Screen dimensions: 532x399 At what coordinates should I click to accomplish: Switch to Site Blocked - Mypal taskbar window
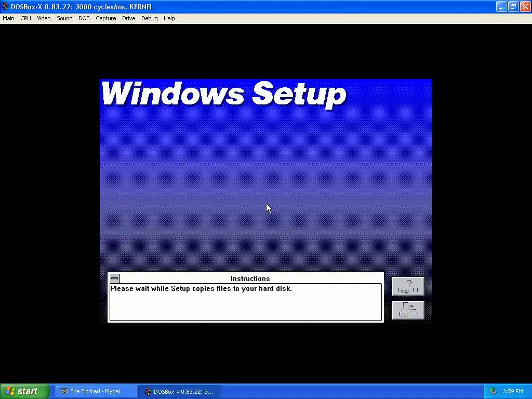click(x=96, y=391)
